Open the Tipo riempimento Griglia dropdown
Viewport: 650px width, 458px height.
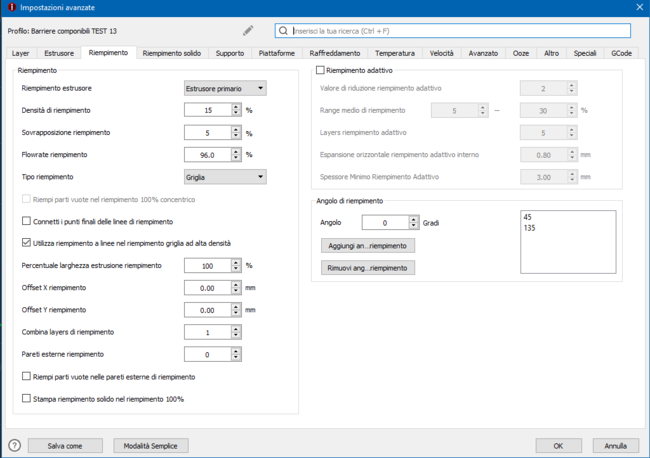(x=225, y=177)
